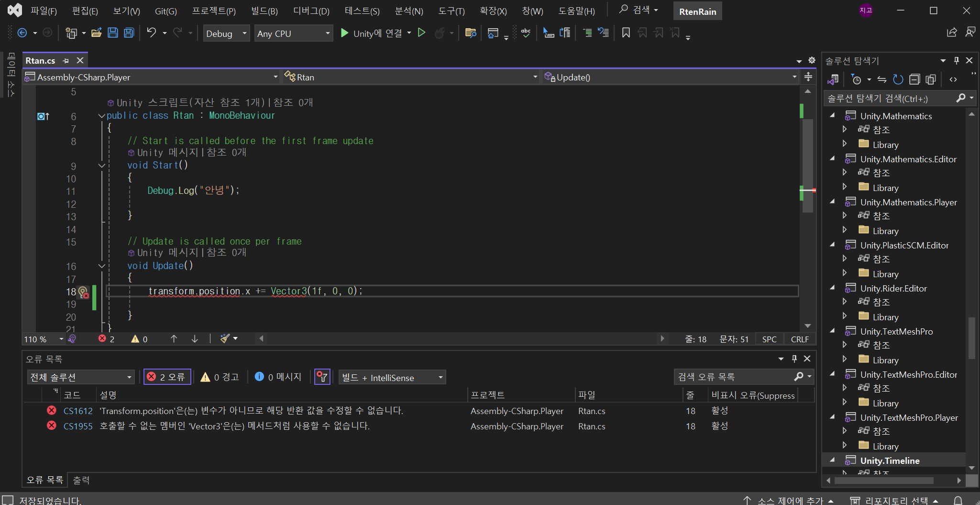Click the split editor icon
This screenshot has width=980, height=505.
(808, 77)
